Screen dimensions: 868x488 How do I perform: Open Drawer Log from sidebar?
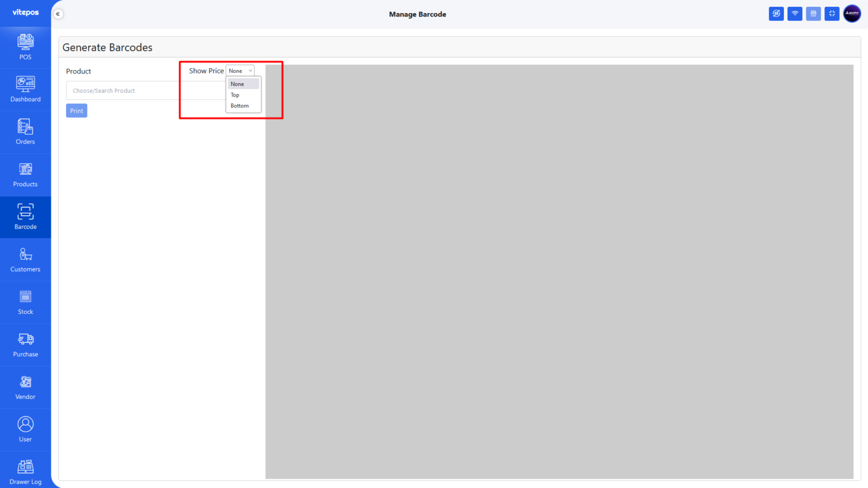pyautogui.click(x=25, y=472)
